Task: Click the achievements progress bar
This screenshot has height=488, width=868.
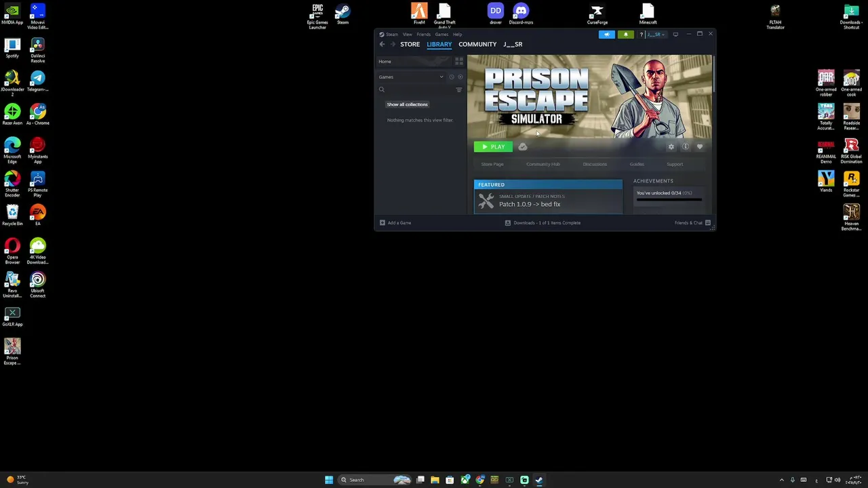Action: click(669, 201)
